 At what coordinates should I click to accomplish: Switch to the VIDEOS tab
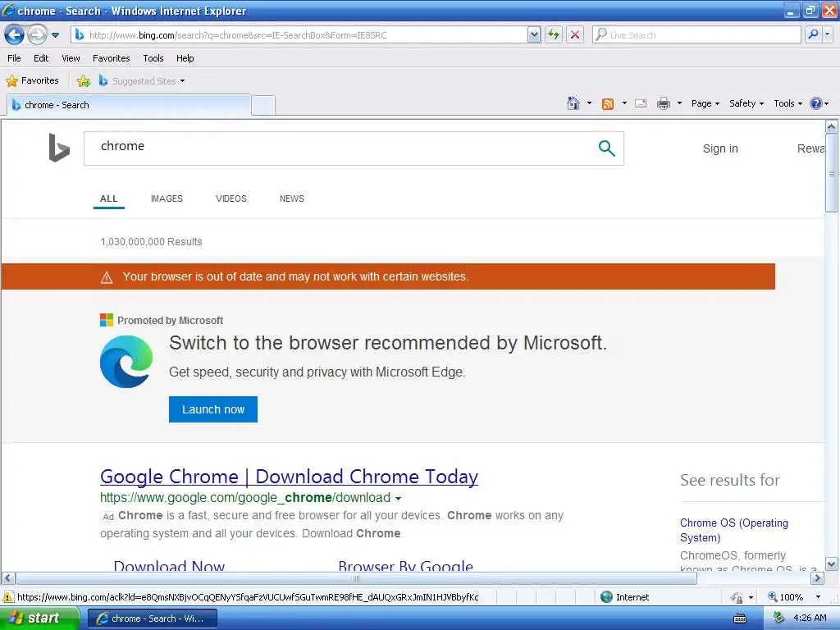[231, 199]
